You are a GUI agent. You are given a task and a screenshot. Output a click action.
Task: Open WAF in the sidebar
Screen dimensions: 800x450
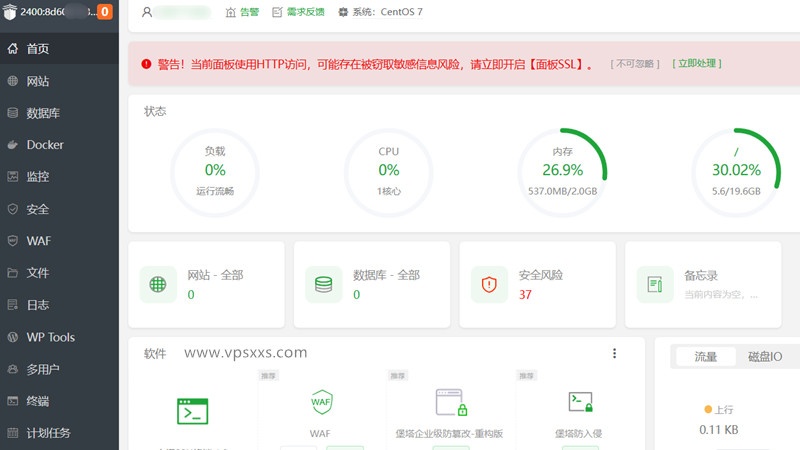coord(39,241)
